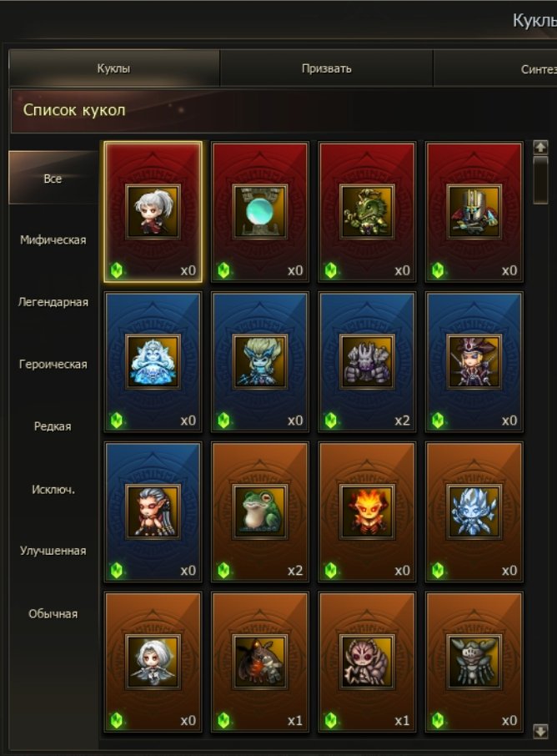
Task: Select the Все filter category
Action: tap(53, 178)
